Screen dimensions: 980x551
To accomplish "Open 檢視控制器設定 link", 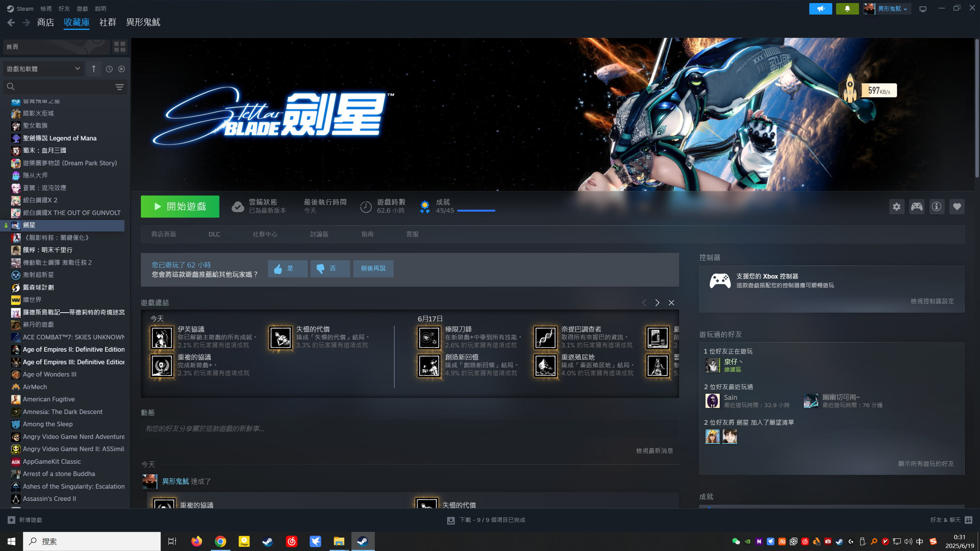I will 932,302.
